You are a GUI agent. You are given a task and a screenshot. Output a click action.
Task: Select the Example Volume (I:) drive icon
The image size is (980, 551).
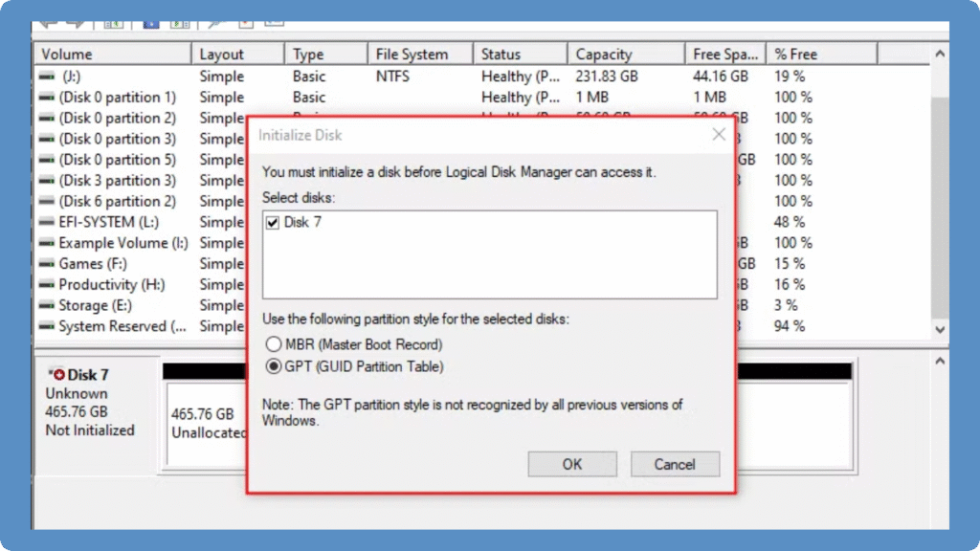click(47, 243)
